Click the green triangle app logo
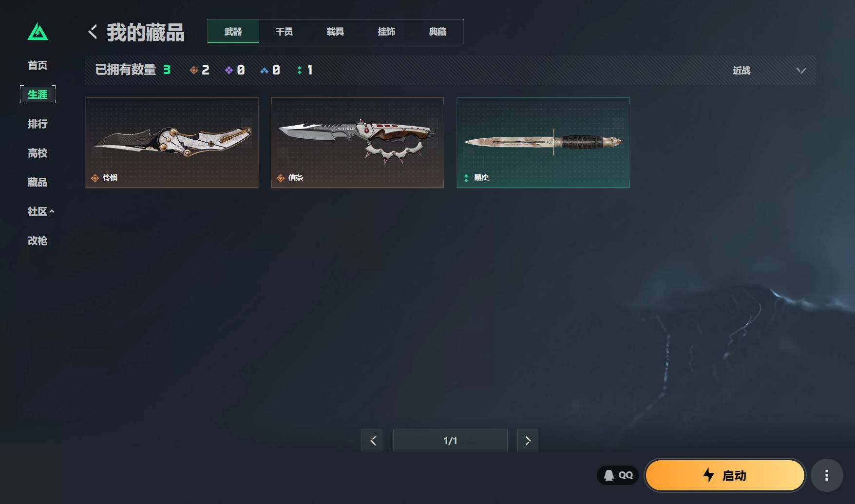855x504 pixels. click(38, 32)
